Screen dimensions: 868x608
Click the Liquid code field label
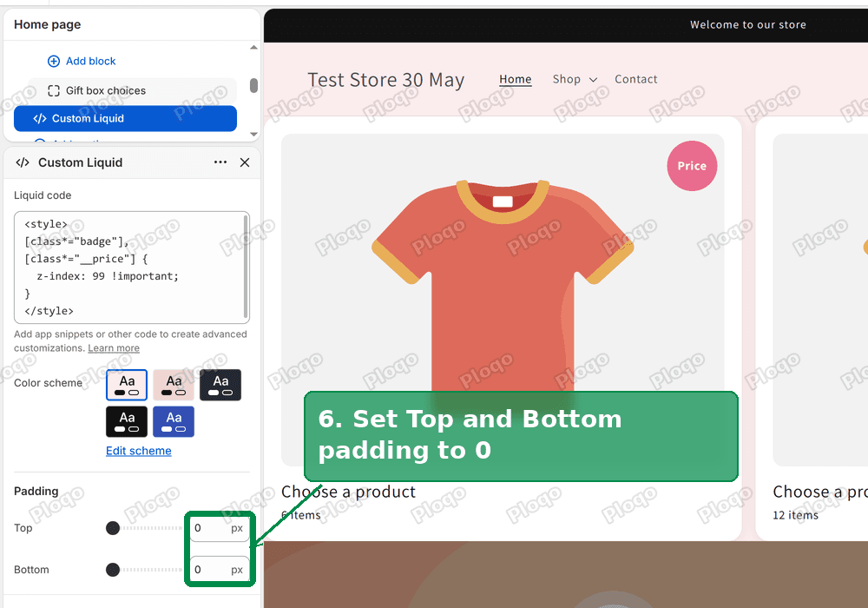click(x=43, y=195)
